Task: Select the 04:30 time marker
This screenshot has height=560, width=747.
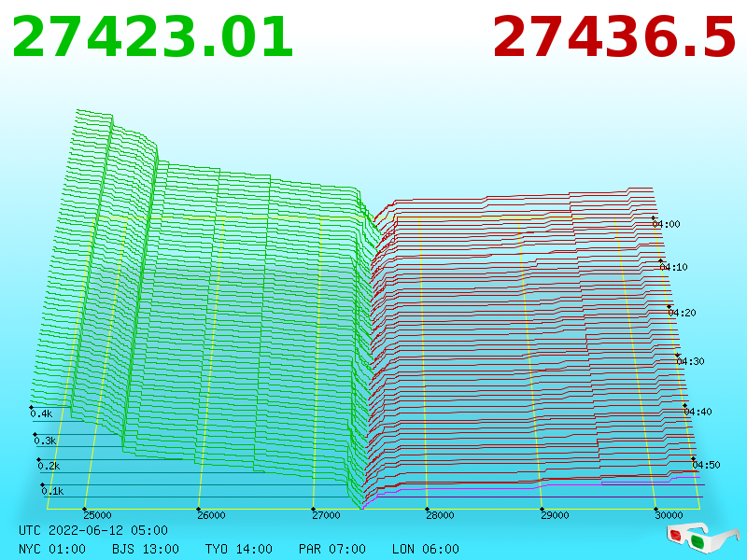Action: click(x=690, y=361)
